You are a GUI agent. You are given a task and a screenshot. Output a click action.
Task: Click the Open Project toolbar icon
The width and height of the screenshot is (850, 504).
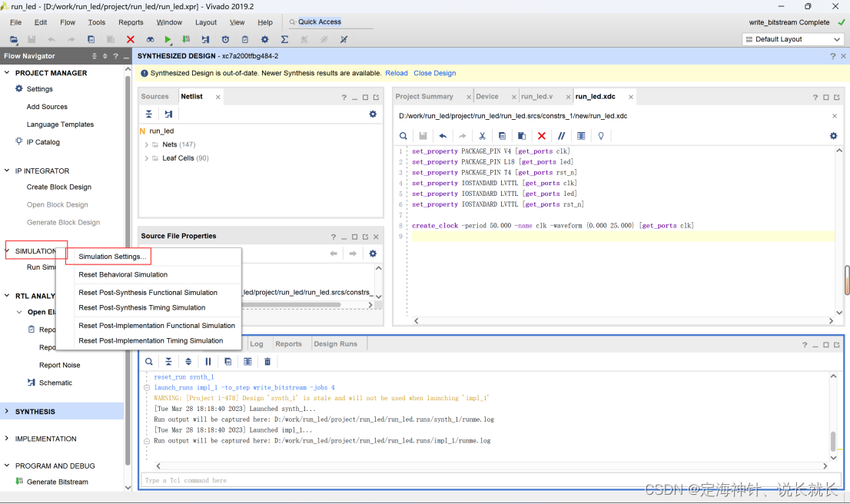click(14, 39)
